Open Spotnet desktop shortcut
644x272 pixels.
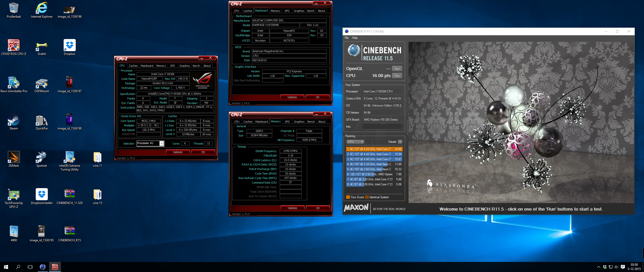(x=42, y=159)
